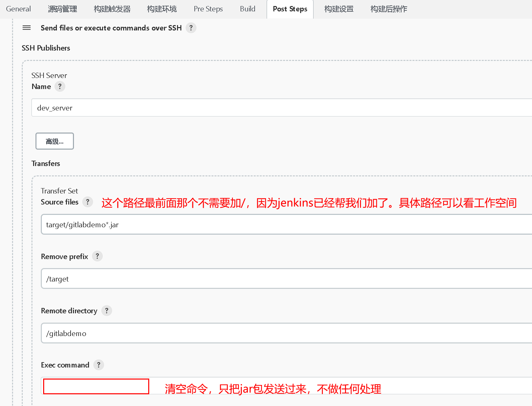
Task: Click the Transfer Set label
Action: 59,191
